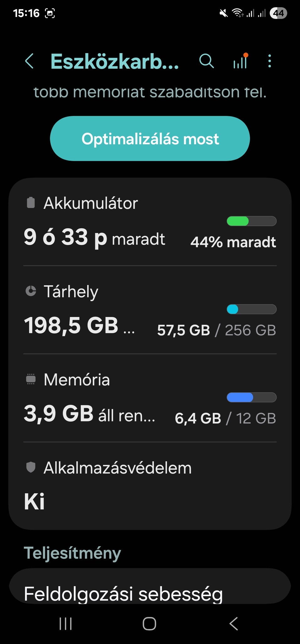Tap the shield icon beside Alkalmazásvédelem
The image size is (300, 644).
click(x=31, y=467)
